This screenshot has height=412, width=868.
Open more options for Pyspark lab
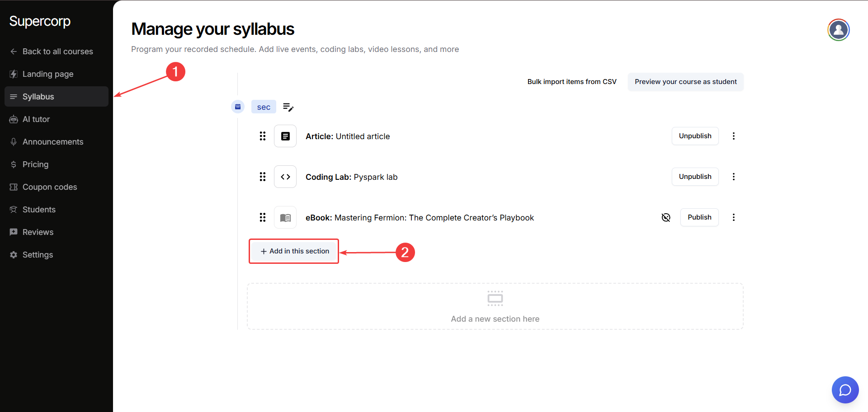[734, 177]
